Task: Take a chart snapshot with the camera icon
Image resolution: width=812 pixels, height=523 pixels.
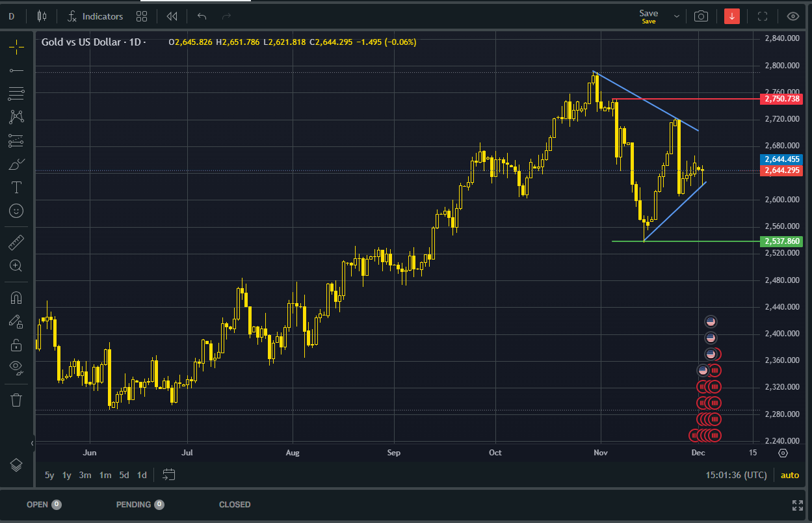Action: [701, 16]
